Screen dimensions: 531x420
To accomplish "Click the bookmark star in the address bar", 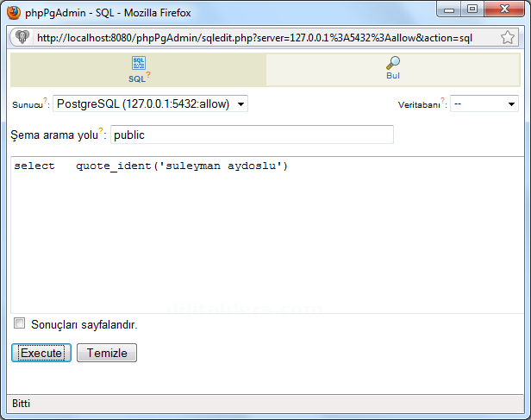I will coord(508,38).
